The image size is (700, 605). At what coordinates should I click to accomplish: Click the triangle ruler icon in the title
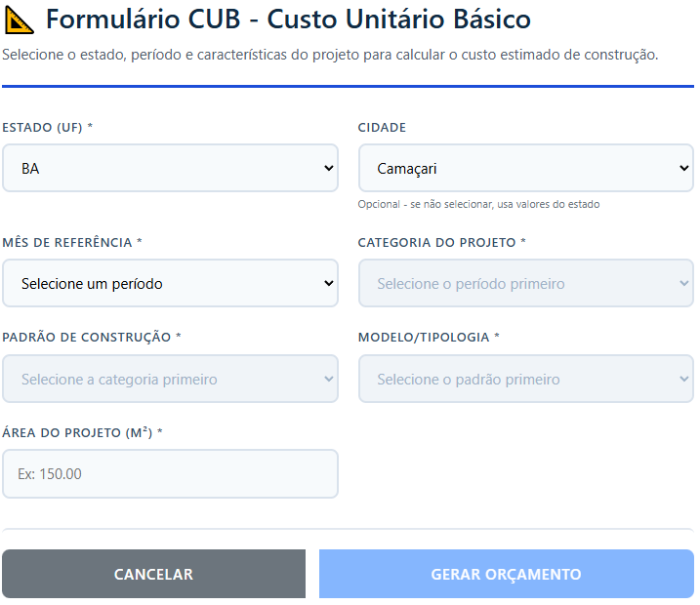point(20,20)
